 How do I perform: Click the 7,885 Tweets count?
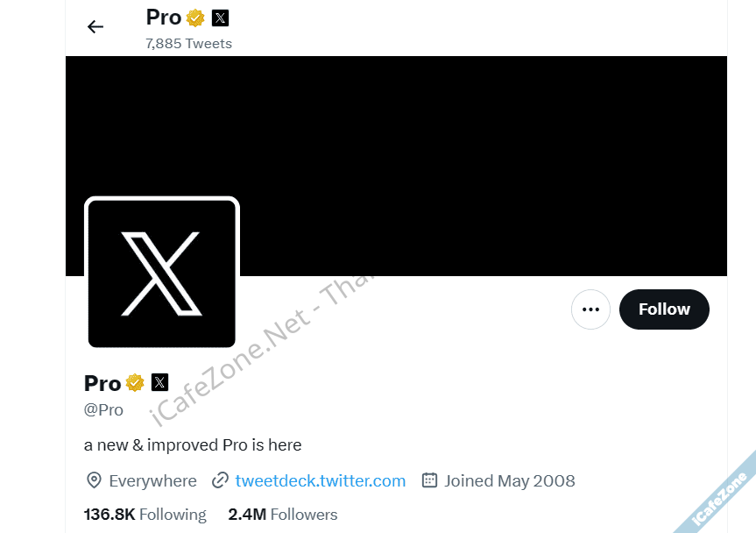tap(189, 44)
